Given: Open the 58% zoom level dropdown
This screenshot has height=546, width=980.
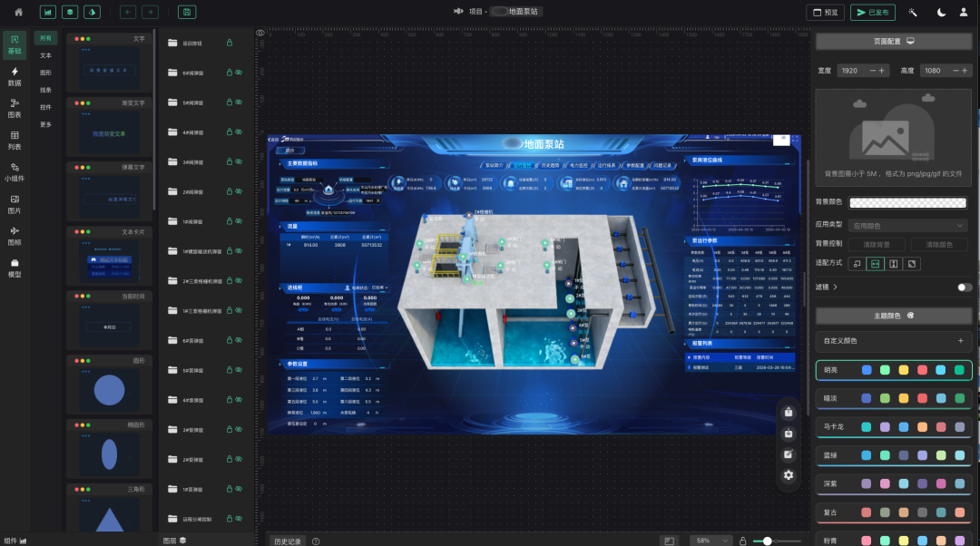Looking at the screenshot, I should (x=707, y=541).
